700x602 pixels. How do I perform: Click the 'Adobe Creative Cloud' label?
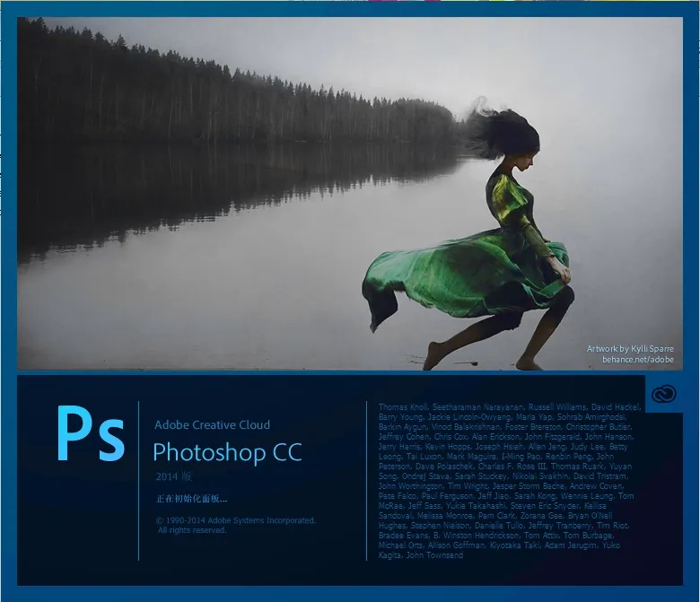tap(212, 425)
